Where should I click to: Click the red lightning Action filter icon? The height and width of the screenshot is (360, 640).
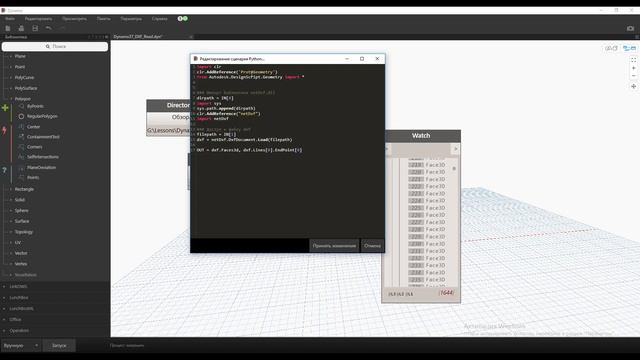pyautogui.click(x=4, y=130)
